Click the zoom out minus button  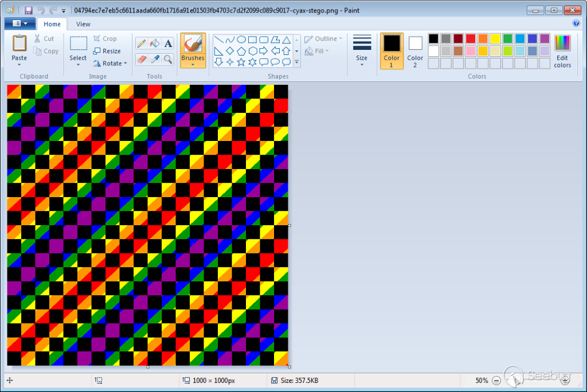496,381
